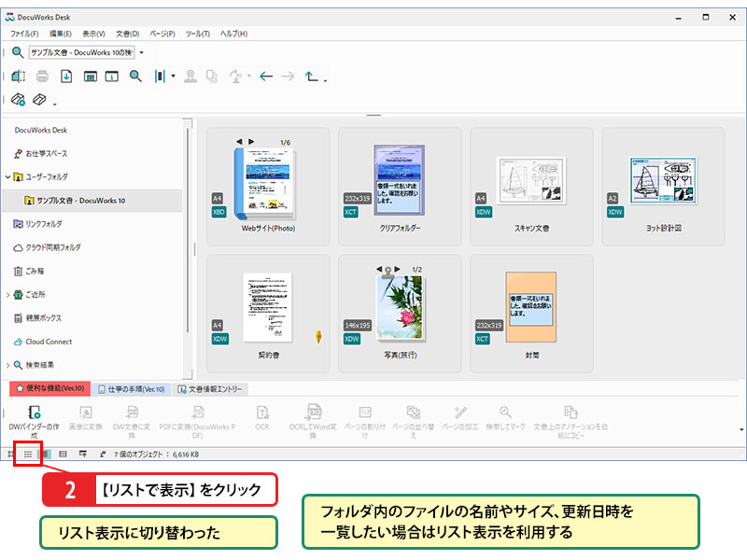Select リンクフォルダ in the folder tree
747x560 pixels.
(x=37, y=224)
